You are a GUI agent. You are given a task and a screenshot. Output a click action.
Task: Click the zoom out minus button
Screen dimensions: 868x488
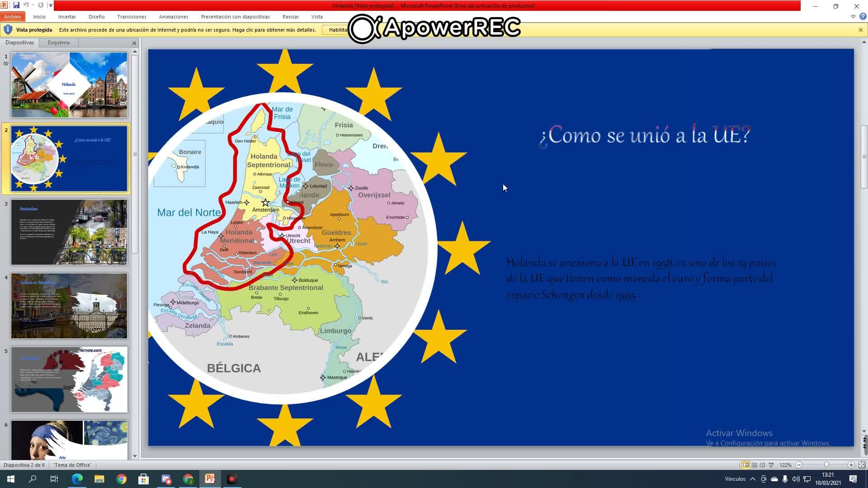(x=799, y=465)
